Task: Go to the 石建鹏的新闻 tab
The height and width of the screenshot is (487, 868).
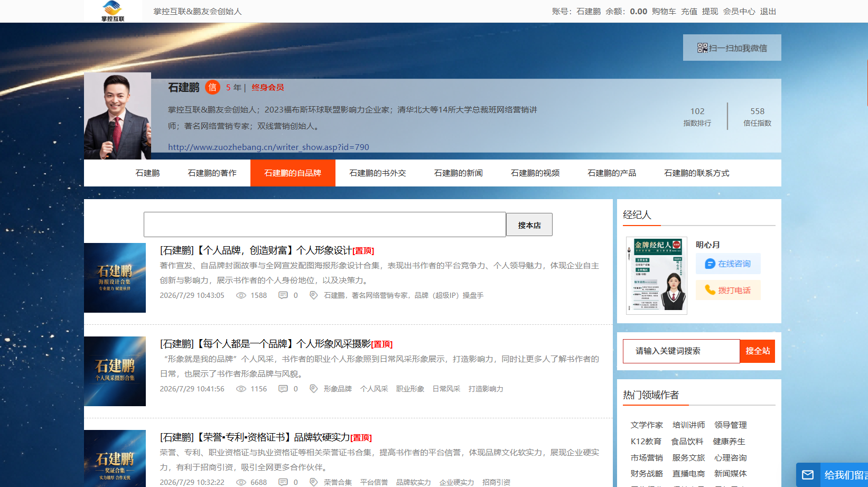Action: 458,173
